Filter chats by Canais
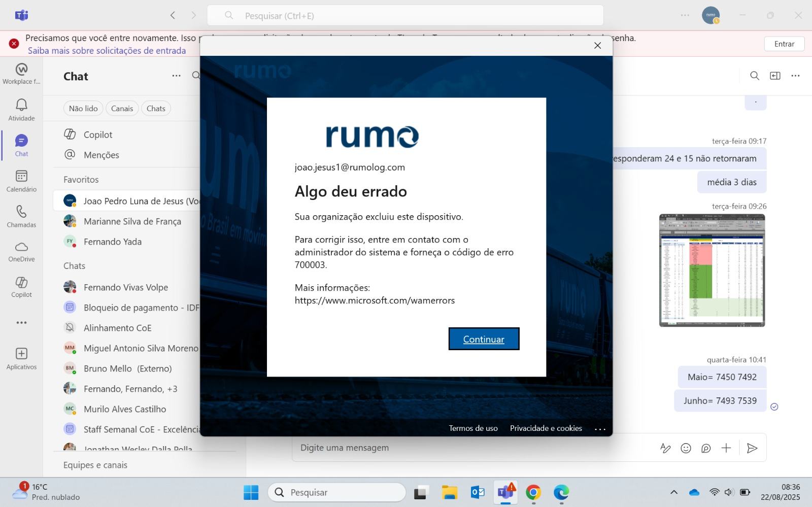 (122, 109)
